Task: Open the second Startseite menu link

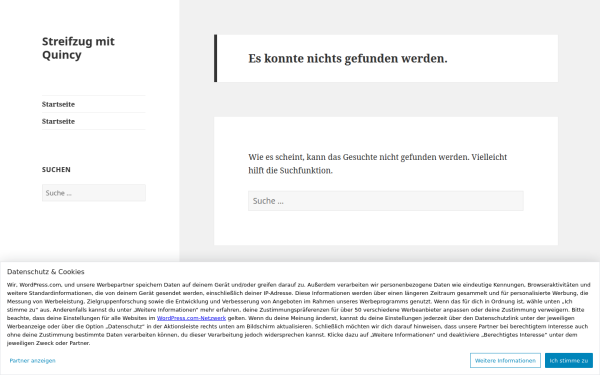Action: tap(58, 121)
